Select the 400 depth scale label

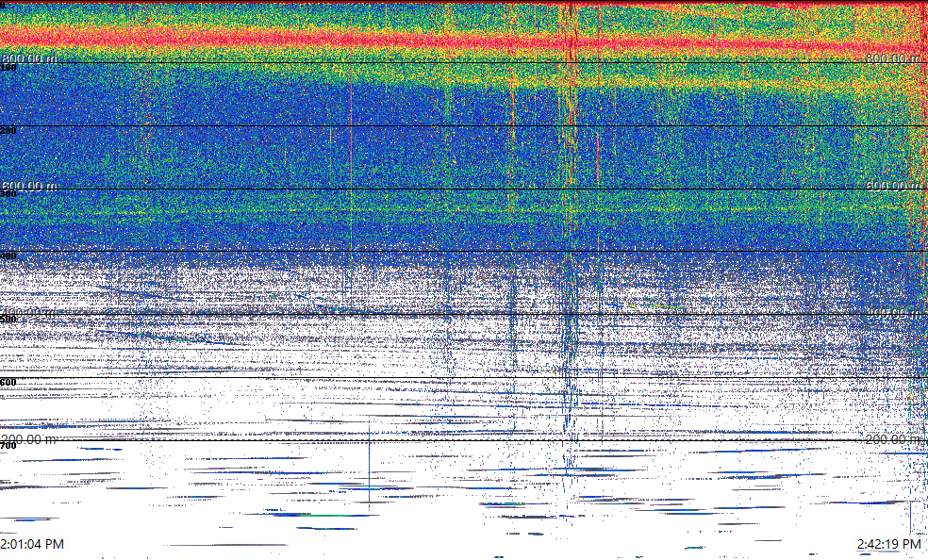[x=8, y=256]
